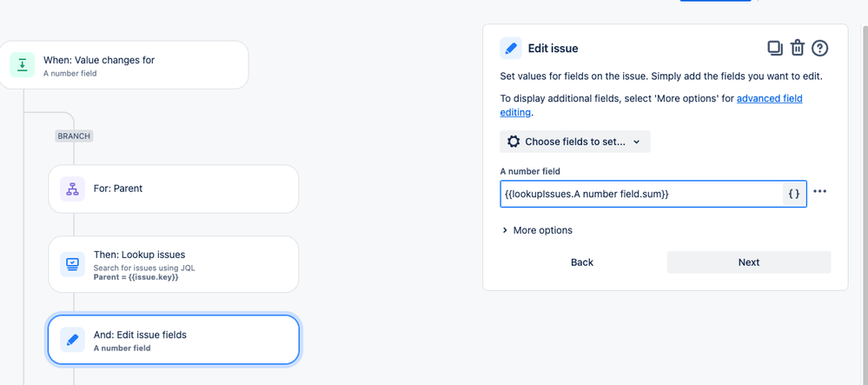Click the green trigger icon on the When card
868x385 pixels.
(22, 65)
